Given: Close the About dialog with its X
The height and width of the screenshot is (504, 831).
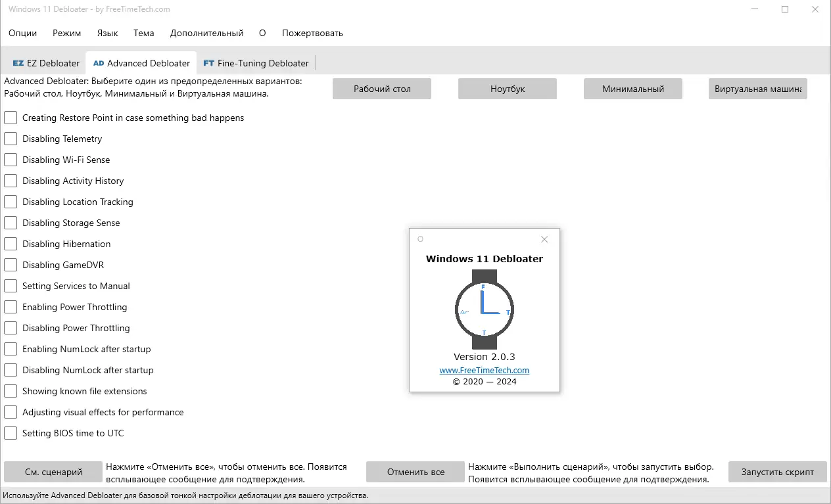Looking at the screenshot, I should 544,239.
